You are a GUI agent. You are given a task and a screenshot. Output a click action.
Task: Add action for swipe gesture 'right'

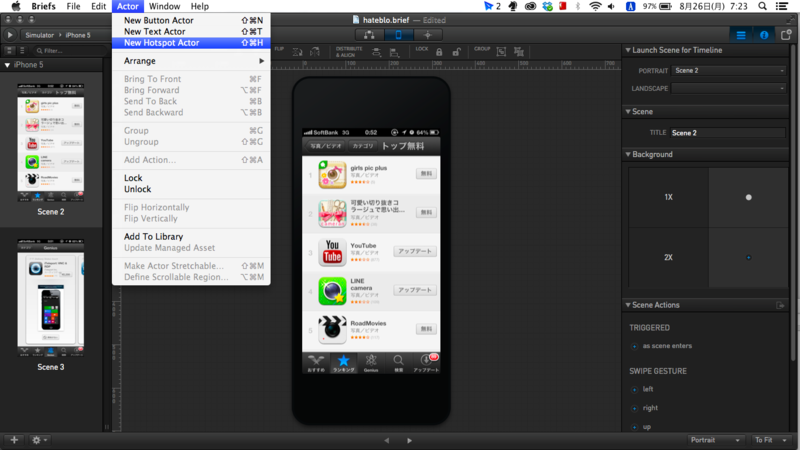(634, 408)
